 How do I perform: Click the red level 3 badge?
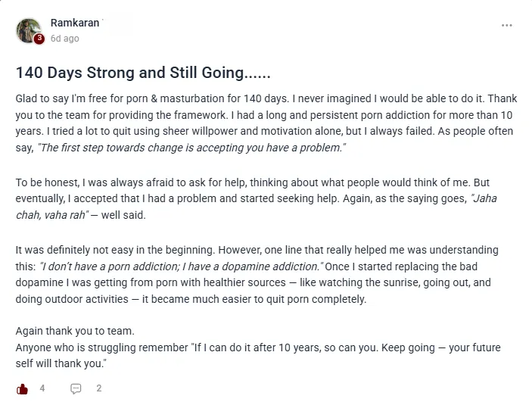(39, 39)
